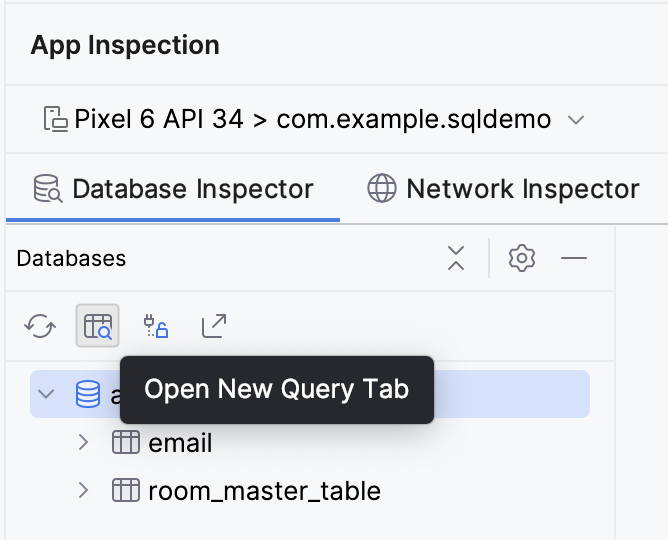Select the room_master_table entry

264,491
